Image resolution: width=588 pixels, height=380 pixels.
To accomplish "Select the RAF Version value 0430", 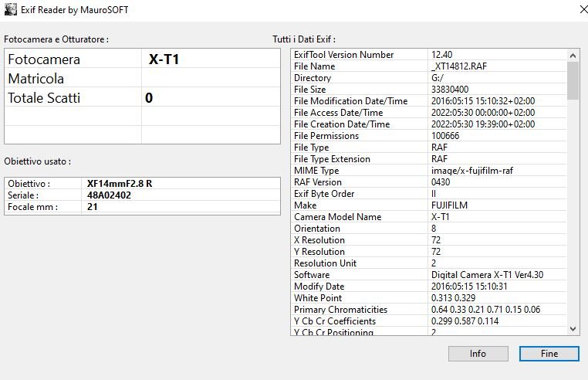I will click(x=441, y=182).
